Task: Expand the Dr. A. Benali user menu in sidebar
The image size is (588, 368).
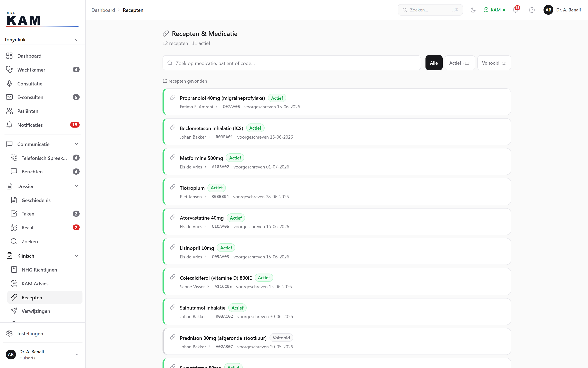Action: point(43,355)
